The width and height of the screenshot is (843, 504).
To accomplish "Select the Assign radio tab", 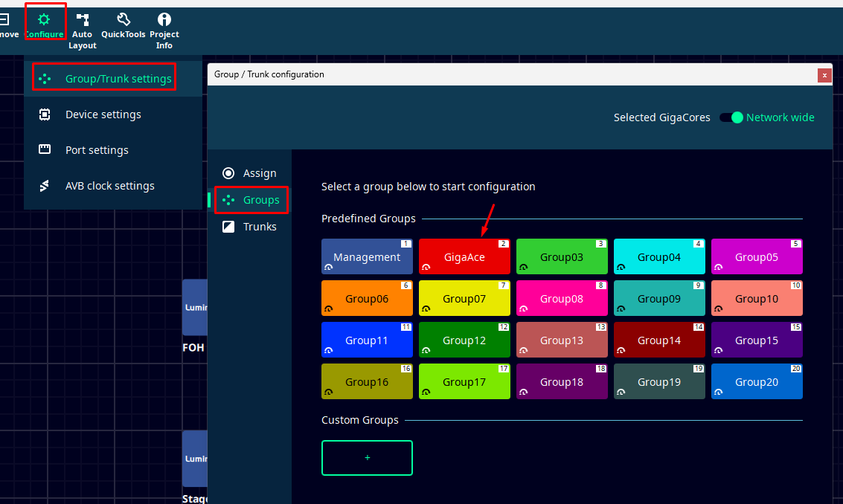I will [229, 173].
